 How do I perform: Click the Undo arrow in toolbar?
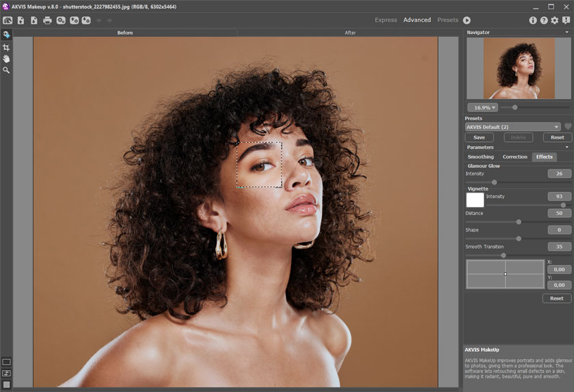[x=99, y=20]
